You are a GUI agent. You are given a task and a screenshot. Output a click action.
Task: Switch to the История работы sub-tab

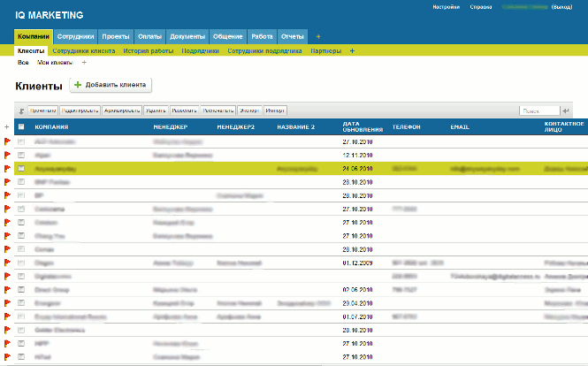148,51
